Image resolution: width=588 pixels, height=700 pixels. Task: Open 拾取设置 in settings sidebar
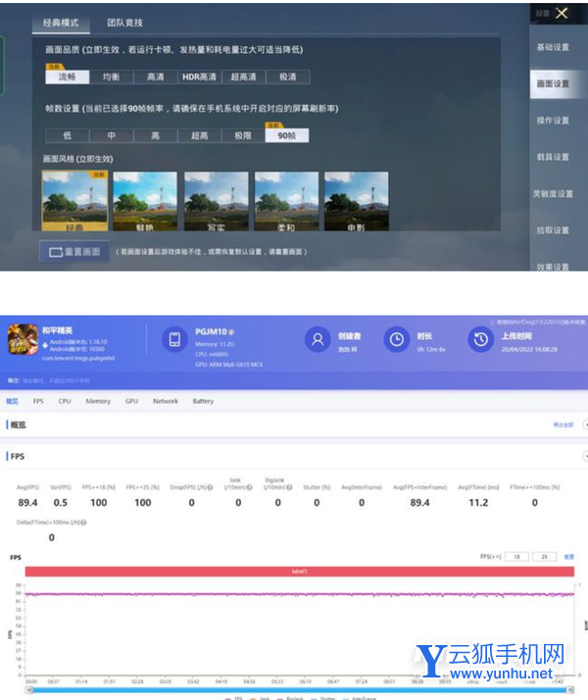click(x=553, y=230)
